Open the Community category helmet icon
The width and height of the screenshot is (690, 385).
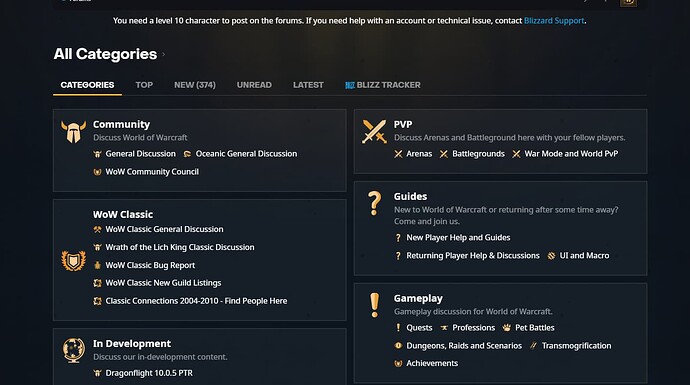73,131
